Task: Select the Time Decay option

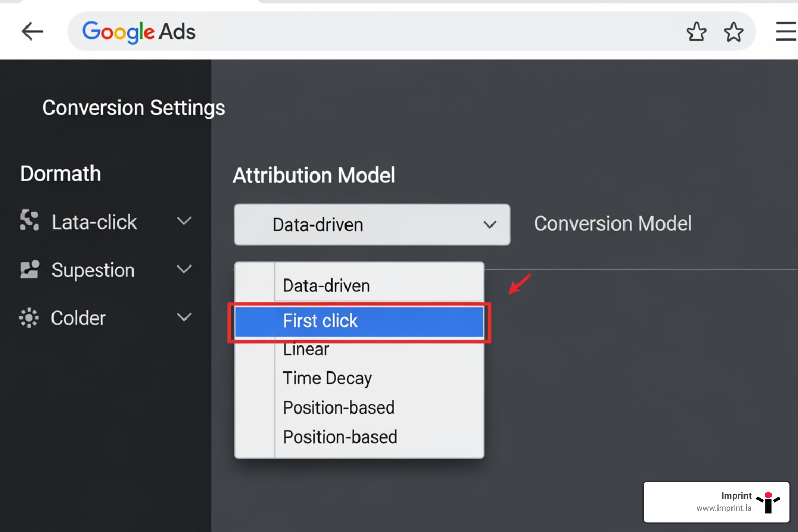Action: (x=327, y=378)
